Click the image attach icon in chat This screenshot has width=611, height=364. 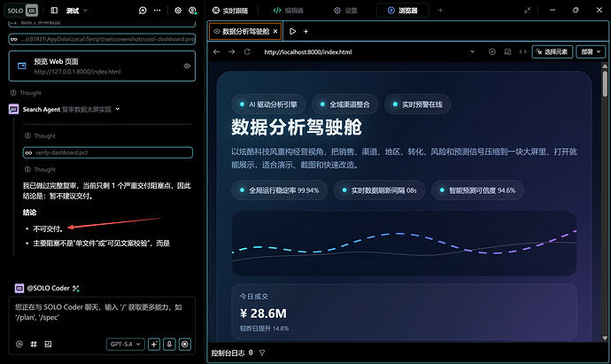pos(48,344)
